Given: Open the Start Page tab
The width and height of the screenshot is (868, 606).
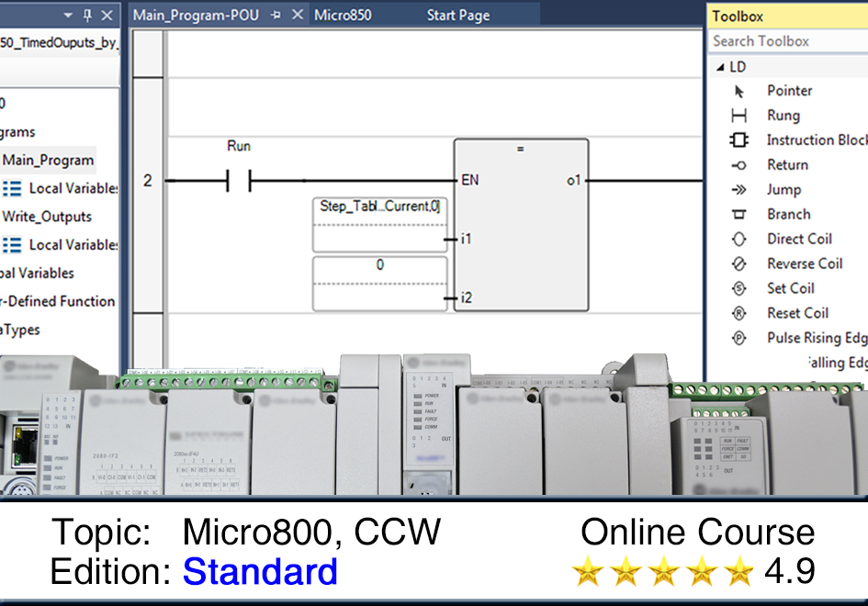Looking at the screenshot, I should coord(458,16).
